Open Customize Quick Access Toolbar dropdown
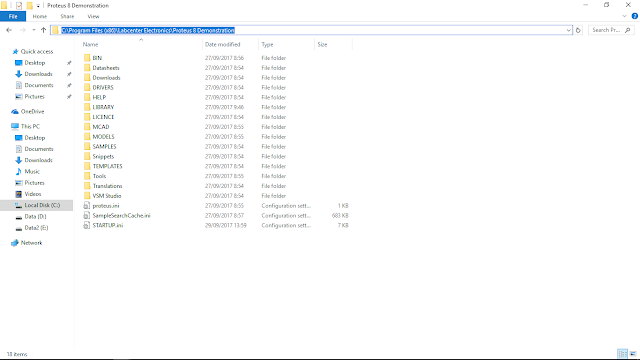The width and height of the screenshot is (640, 360). [x=38, y=6]
